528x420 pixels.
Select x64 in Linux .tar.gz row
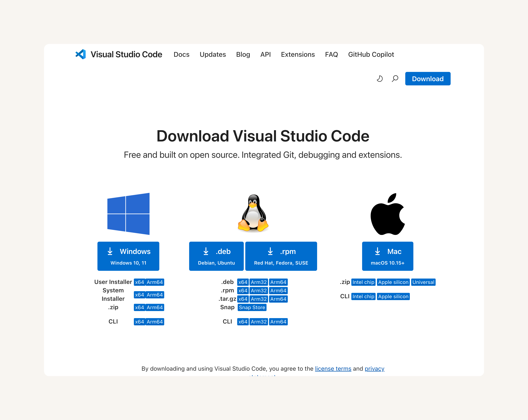coord(243,299)
